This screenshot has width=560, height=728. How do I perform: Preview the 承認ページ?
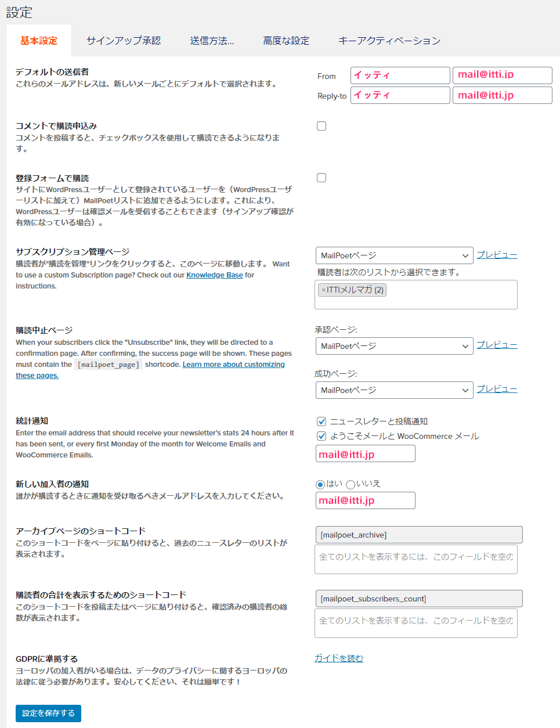click(x=497, y=345)
